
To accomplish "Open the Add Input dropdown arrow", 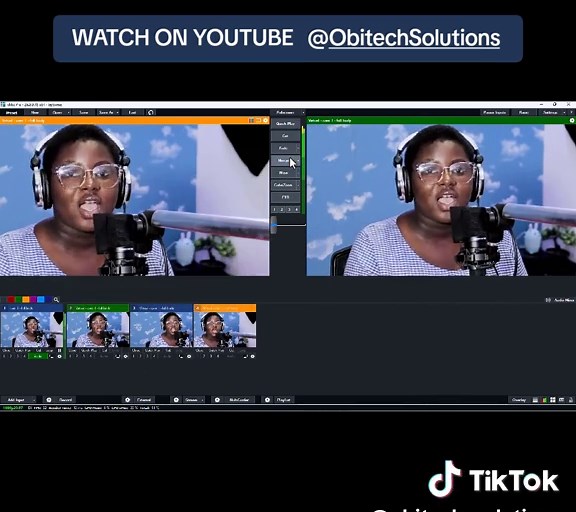I will [x=34, y=400].
